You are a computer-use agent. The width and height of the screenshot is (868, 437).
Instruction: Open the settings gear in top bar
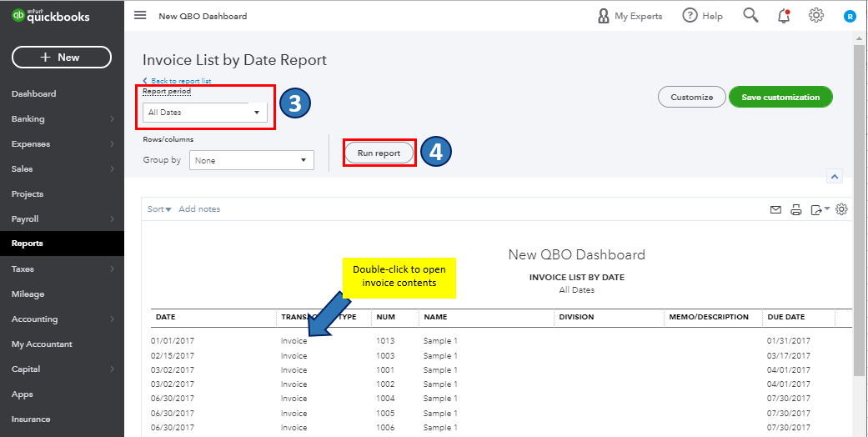[x=816, y=16]
